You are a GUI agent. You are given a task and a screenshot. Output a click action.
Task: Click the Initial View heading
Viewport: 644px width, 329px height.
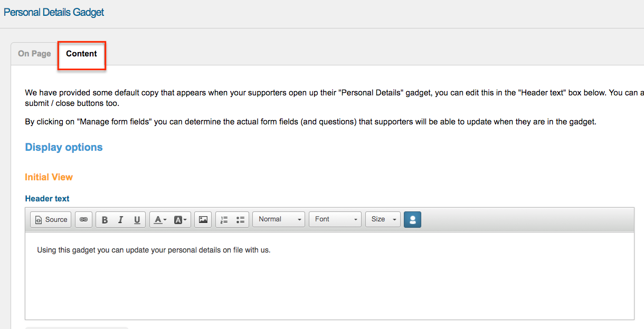(49, 177)
